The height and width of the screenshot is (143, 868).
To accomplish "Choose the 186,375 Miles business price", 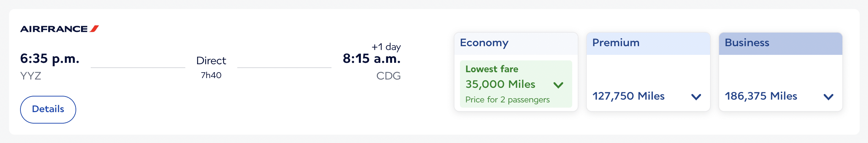I will point(761,96).
